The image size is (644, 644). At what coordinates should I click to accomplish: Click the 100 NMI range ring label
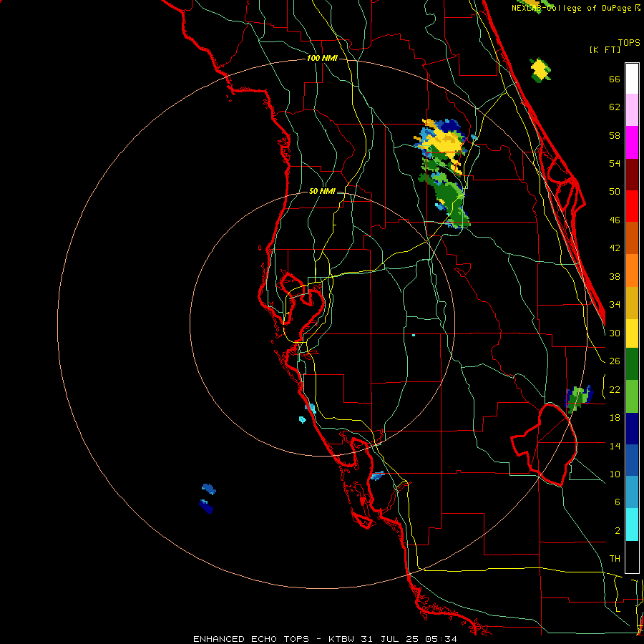(322, 59)
